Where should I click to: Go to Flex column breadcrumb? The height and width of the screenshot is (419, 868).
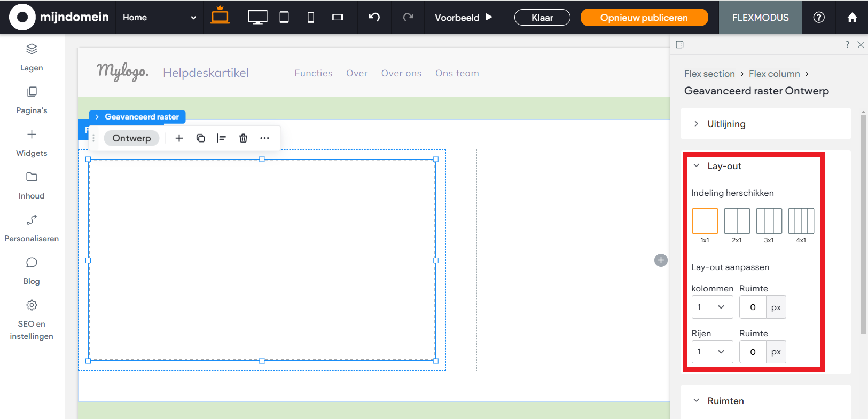pos(774,74)
